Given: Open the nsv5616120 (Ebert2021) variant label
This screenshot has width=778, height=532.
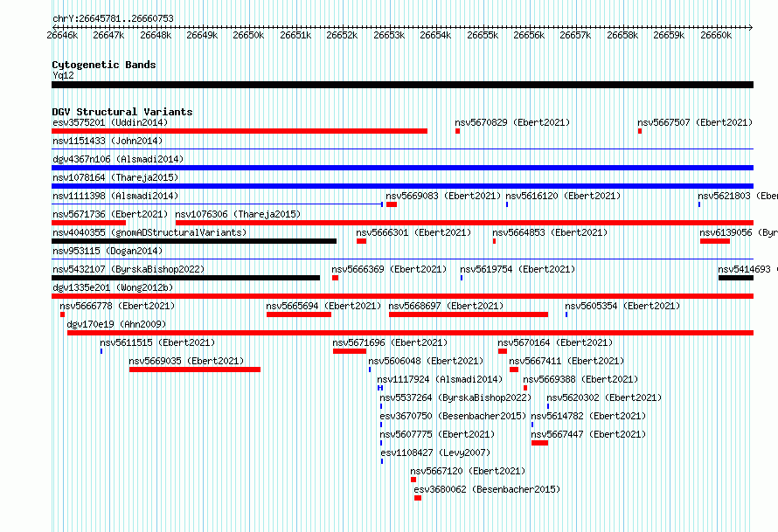Looking at the screenshot, I should (x=563, y=196).
